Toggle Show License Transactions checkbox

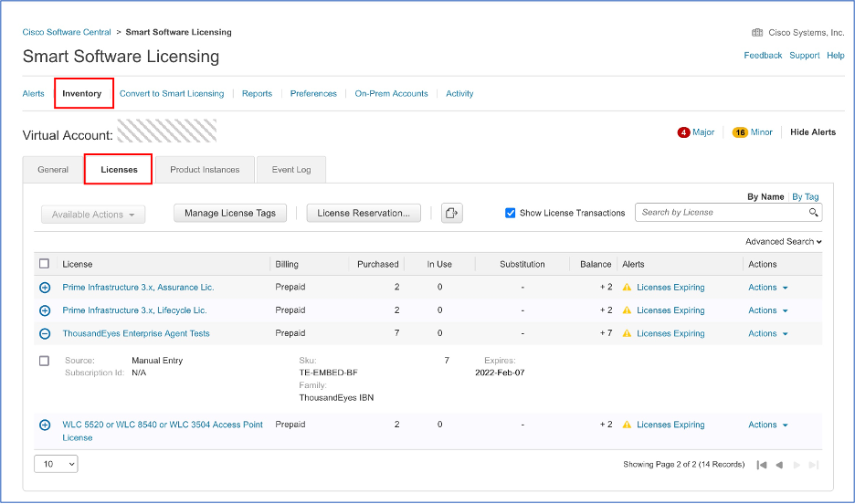click(x=511, y=213)
